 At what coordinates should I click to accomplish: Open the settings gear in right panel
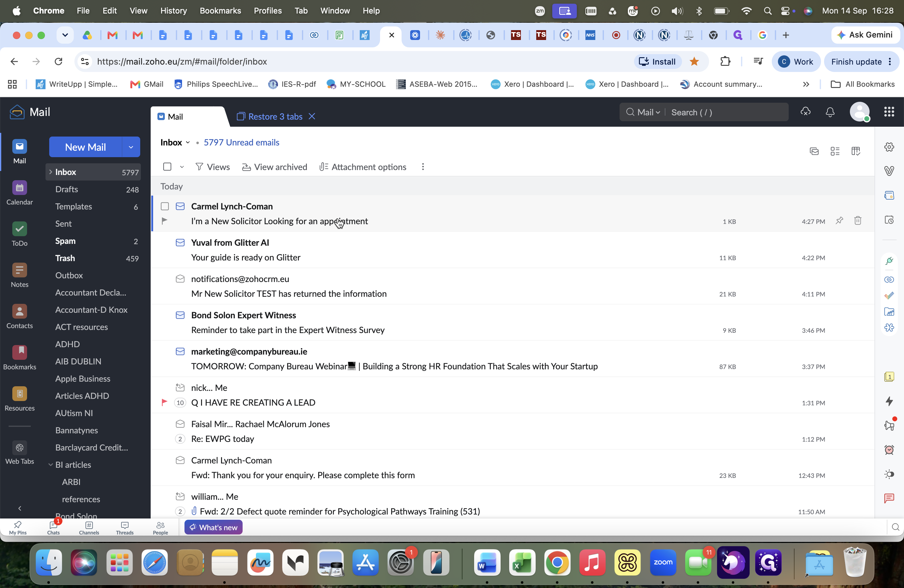click(889, 147)
